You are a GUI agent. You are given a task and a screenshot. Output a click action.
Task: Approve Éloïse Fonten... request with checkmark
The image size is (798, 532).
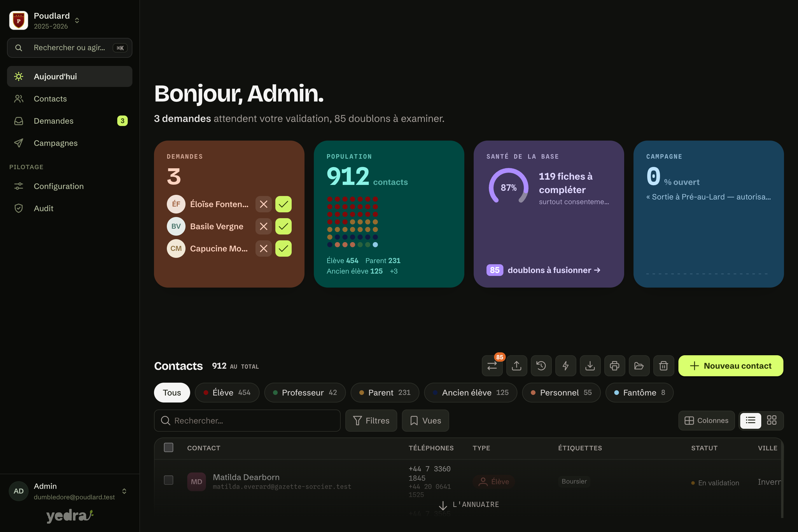click(283, 204)
